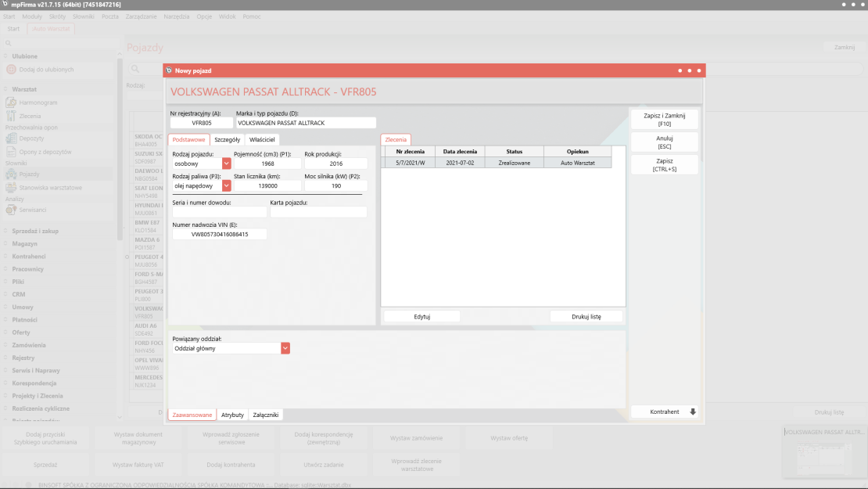Open the Moduły menu
868x489 pixels.
(32, 16)
